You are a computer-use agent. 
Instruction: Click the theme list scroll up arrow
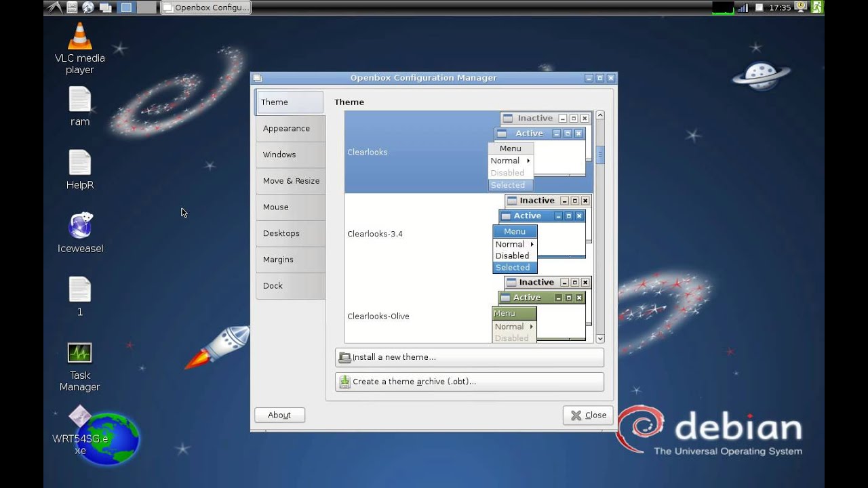(599, 116)
